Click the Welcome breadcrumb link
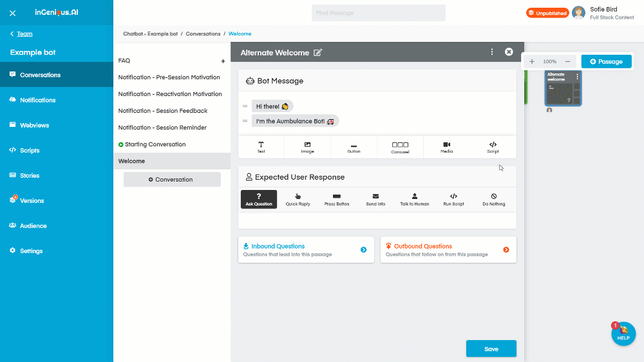This screenshot has height=362, width=644. point(240,33)
